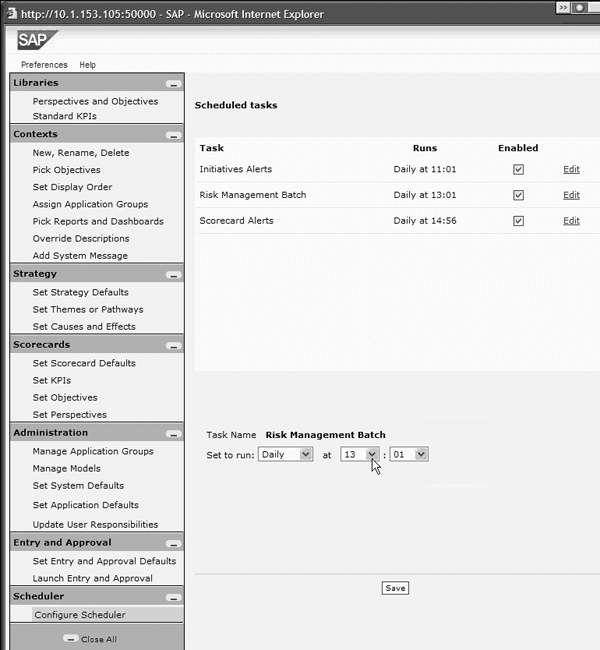Viewport: 600px width, 650px height.
Task: Click the Scheduled tasks heading
Action: [x=236, y=105]
